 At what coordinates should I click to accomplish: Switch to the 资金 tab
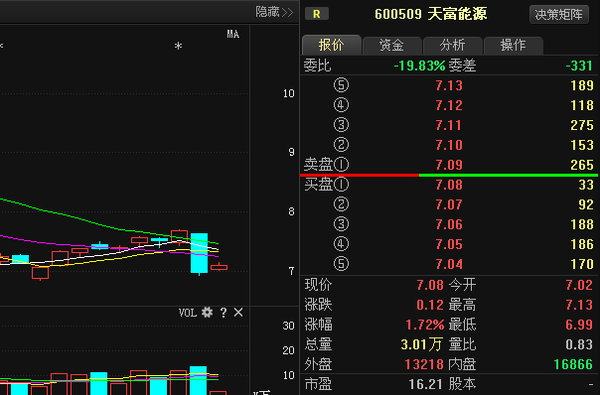[392, 46]
